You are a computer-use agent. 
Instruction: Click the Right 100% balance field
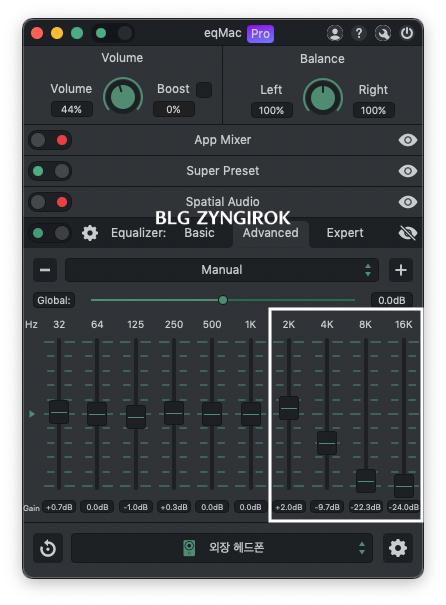[x=373, y=110]
